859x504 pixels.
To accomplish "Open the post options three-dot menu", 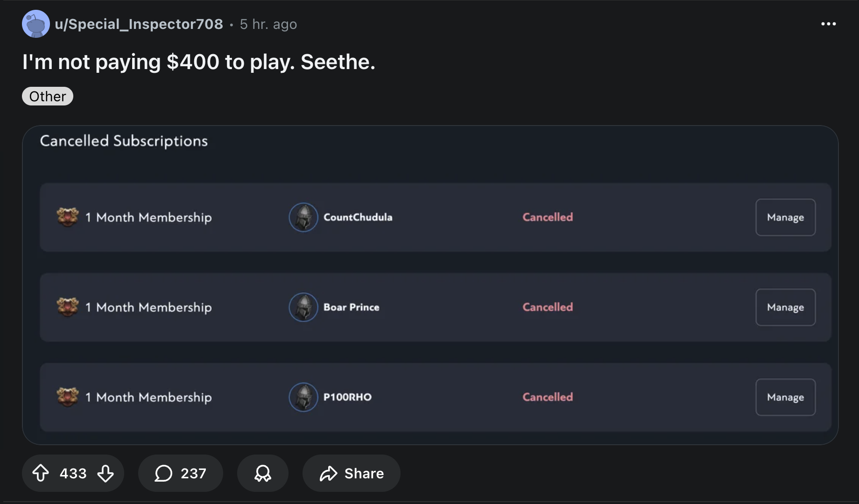I will [x=828, y=24].
